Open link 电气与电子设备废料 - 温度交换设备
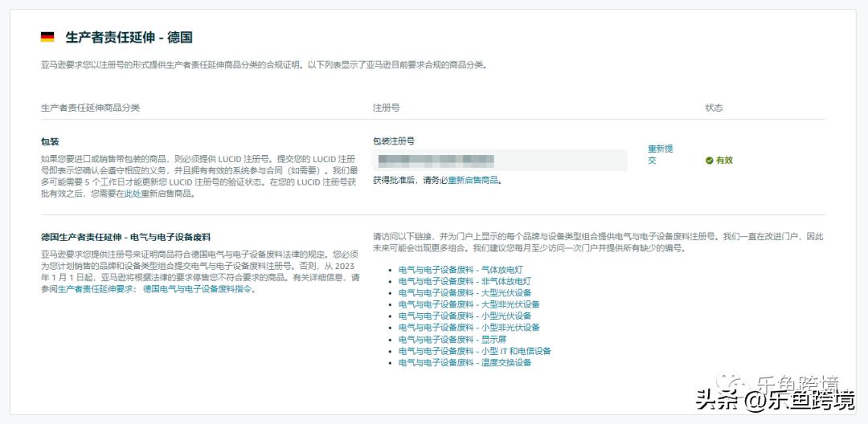868x424 pixels. coord(465,363)
